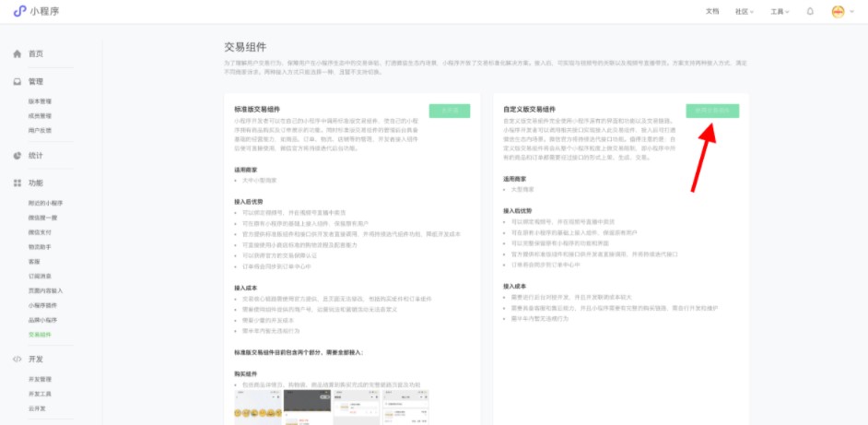Open 页面内容接入 in the sidebar
This screenshot has height=425, width=868.
point(46,290)
